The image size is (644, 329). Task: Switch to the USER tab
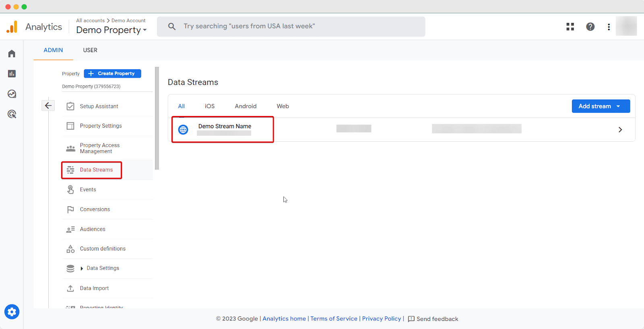(90, 50)
